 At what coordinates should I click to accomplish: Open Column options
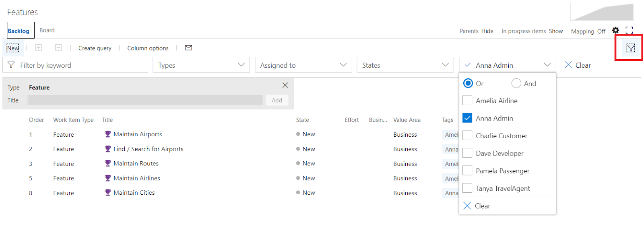(x=148, y=48)
